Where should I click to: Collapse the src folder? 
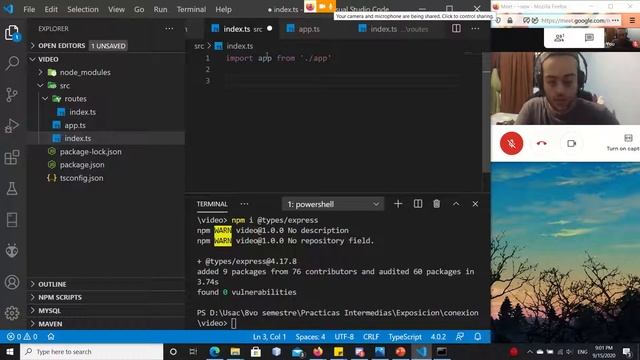[64, 86]
